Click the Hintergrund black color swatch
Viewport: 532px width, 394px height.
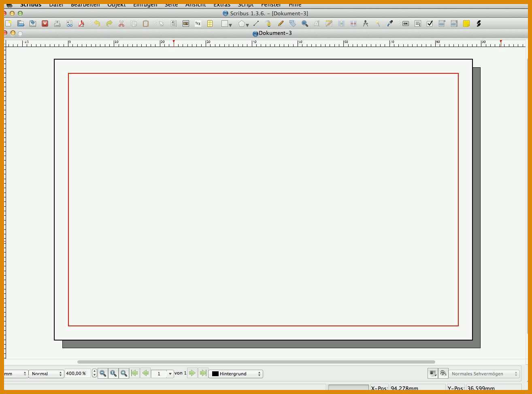click(215, 374)
